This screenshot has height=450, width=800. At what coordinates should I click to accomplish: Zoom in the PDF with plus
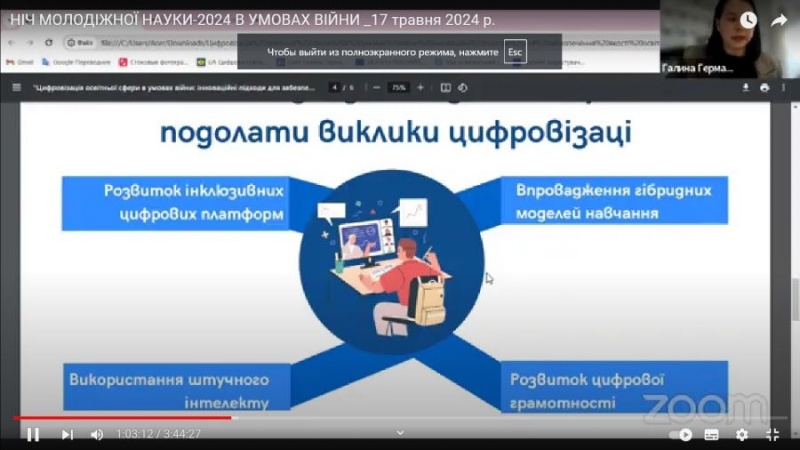click(x=420, y=88)
